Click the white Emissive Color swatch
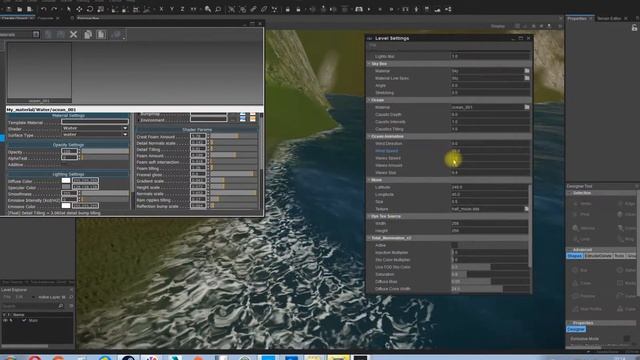Screen dimensions: 640x360 [x=66, y=206]
